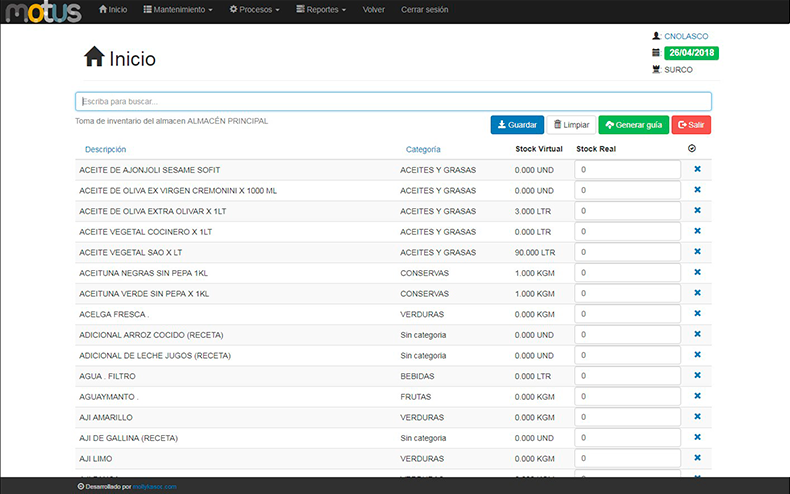Screen dimensions: 790x494
Task: Click the check-circle icon in table header
Action: pos(692,149)
